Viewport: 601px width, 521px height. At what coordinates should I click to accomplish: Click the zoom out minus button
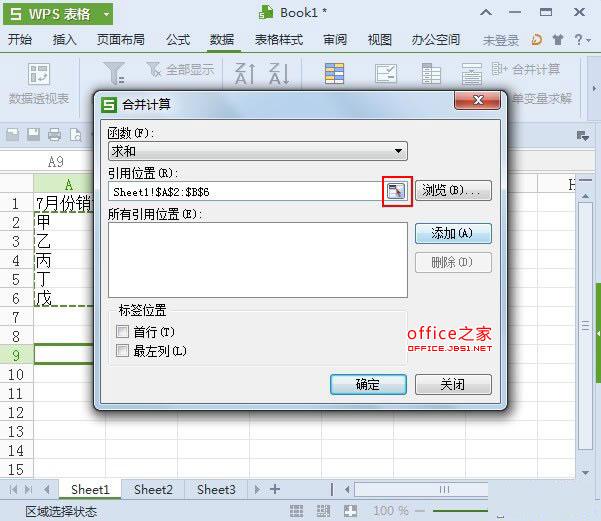[420, 511]
